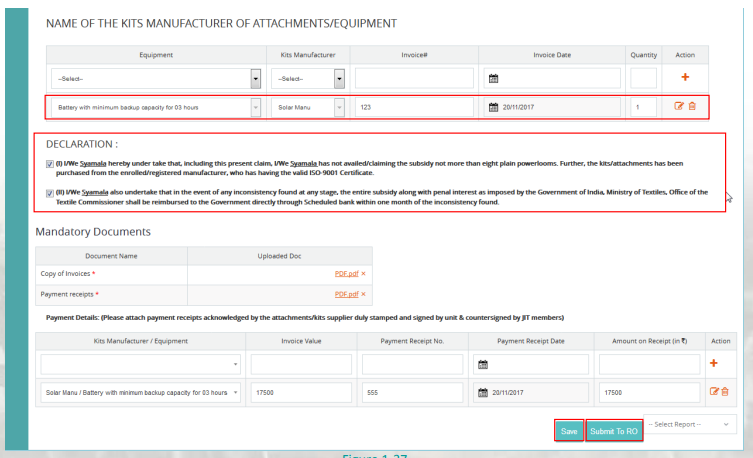Screen dimensions: 753x458
Task: Click the Save button
Action: [x=569, y=431]
